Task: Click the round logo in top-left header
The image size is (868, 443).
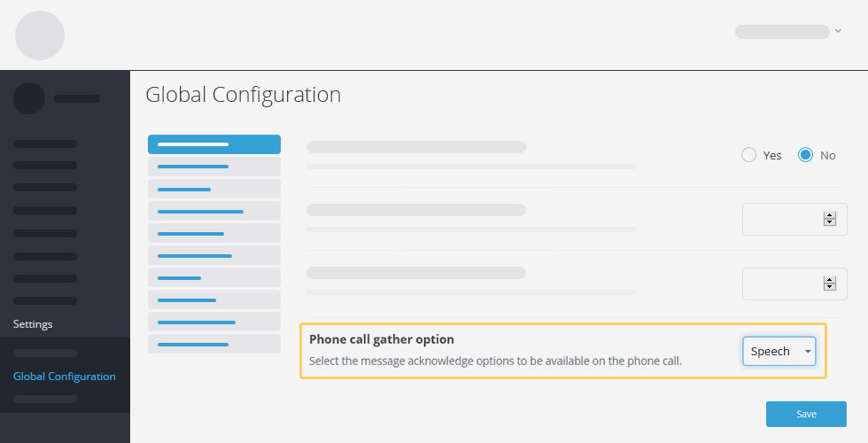Action: (x=40, y=35)
